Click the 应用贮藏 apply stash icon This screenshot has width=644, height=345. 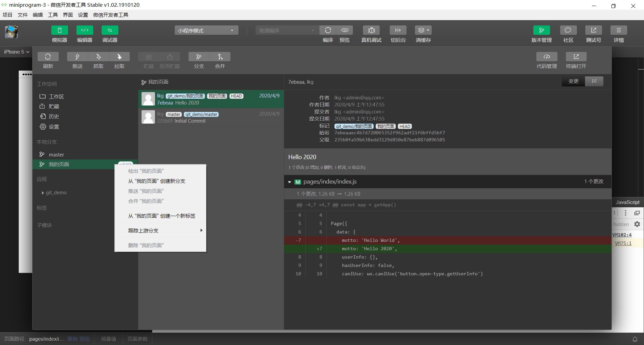(170, 57)
